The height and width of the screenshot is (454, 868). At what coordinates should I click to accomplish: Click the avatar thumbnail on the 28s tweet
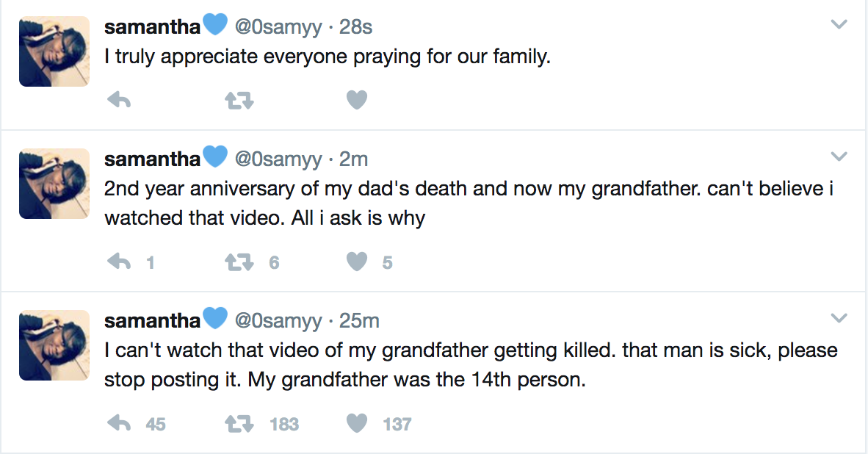54,51
